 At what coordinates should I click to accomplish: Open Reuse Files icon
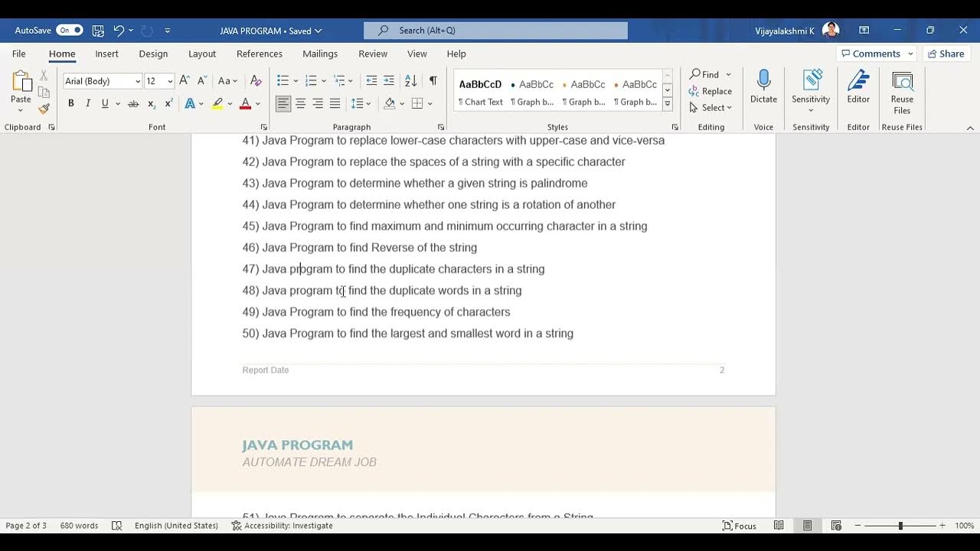[x=902, y=81]
